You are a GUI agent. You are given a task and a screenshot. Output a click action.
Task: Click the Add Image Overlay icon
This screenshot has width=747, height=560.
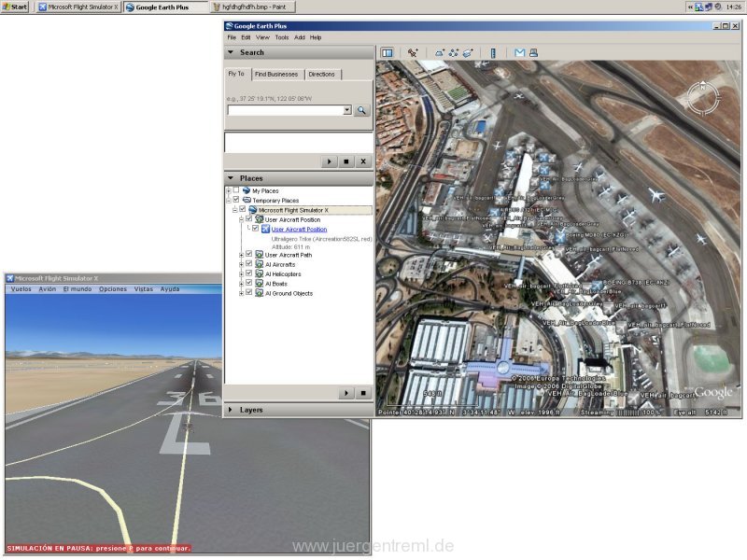click(468, 53)
